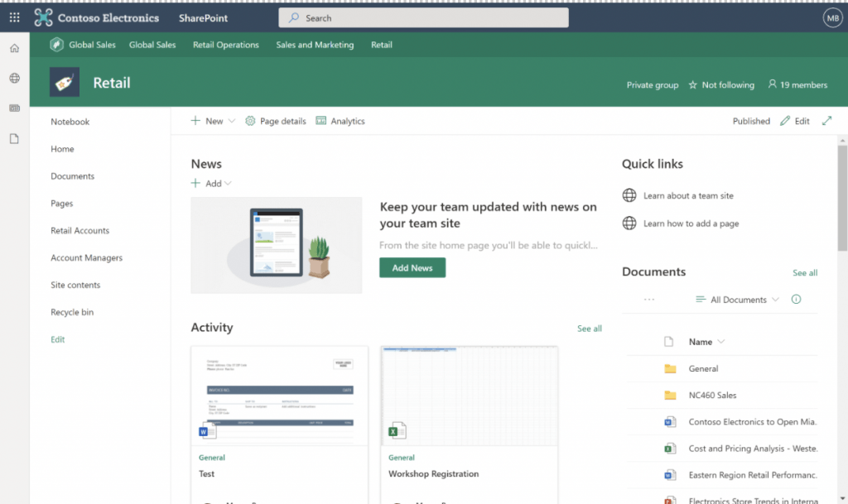The image size is (848, 504).
Task: Click the Analytics chart icon
Action: (320, 121)
